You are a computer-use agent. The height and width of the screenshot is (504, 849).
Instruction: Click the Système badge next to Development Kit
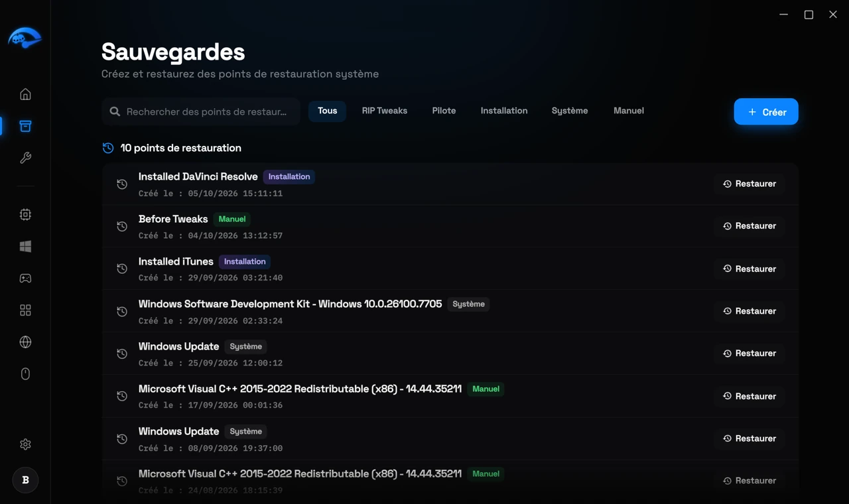point(468,304)
